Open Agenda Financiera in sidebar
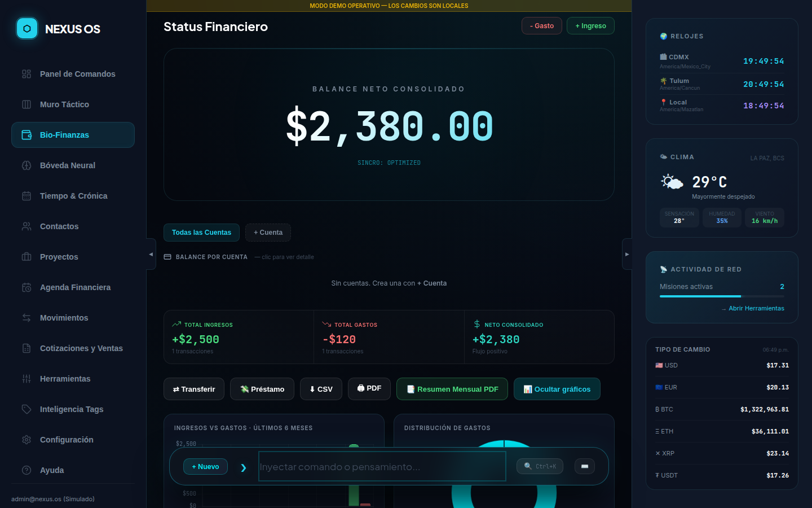This screenshot has width=812, height=508. [x=73, y=287]
